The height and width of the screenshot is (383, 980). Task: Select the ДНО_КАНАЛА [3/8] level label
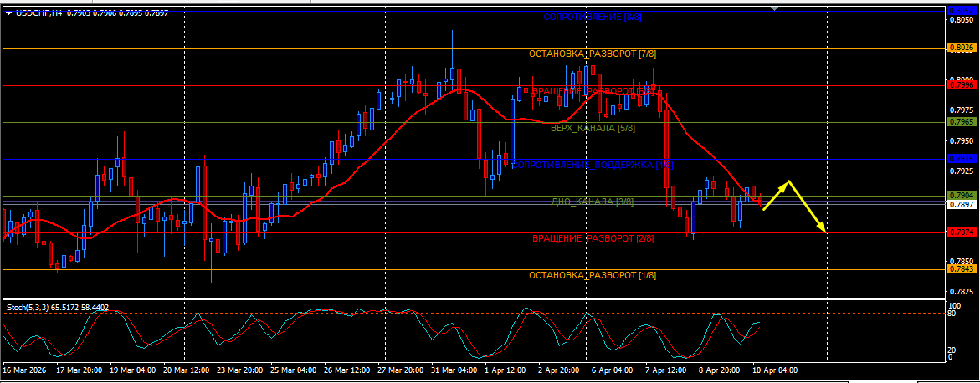[593, 202]
